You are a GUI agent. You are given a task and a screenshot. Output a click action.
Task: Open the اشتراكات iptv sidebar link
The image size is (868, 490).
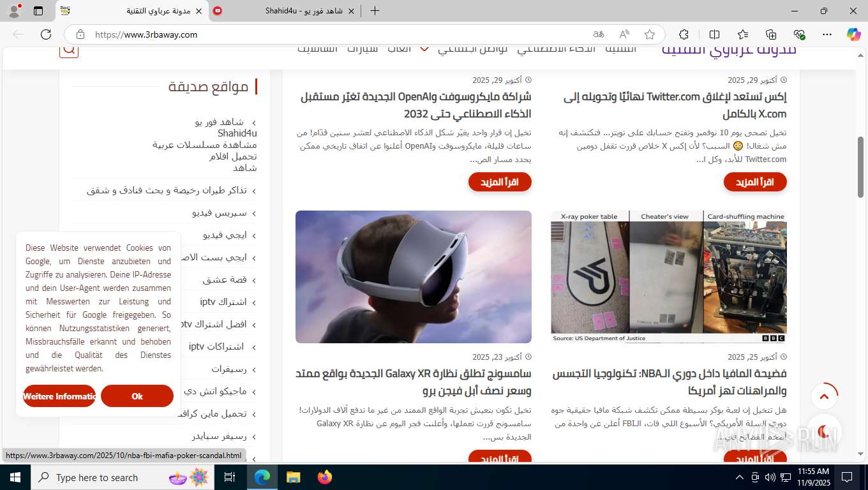click(216, 346)
